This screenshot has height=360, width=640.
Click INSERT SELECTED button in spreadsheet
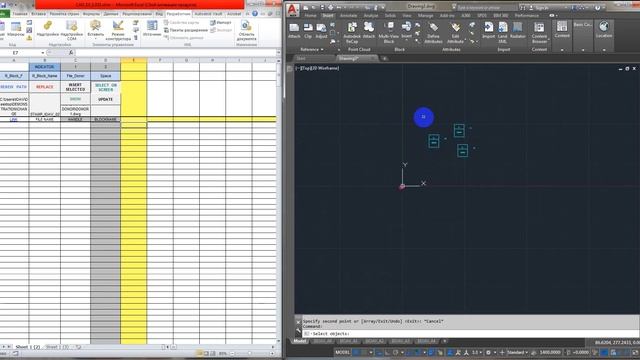pyautogui.click(x=76, y=87)
